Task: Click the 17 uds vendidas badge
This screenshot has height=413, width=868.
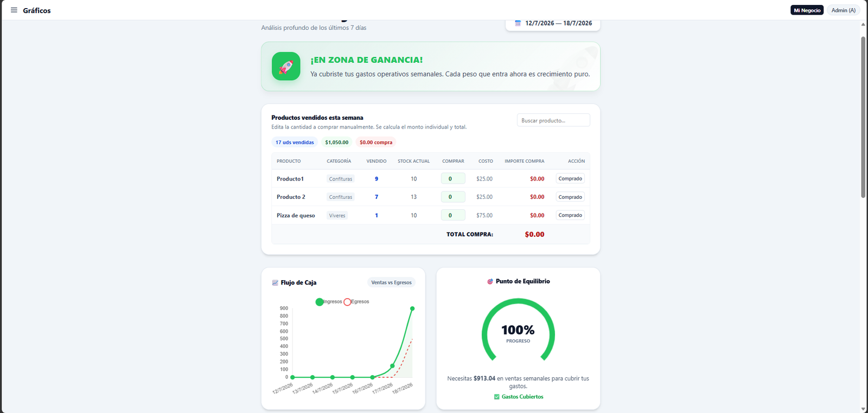Action: (x=295, y=143)
